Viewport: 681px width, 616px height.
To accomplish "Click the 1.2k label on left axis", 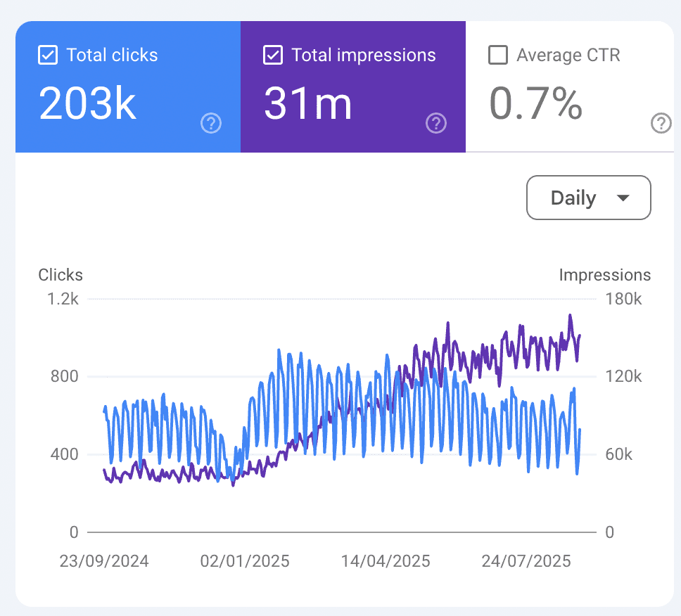I will coord(63,299).
